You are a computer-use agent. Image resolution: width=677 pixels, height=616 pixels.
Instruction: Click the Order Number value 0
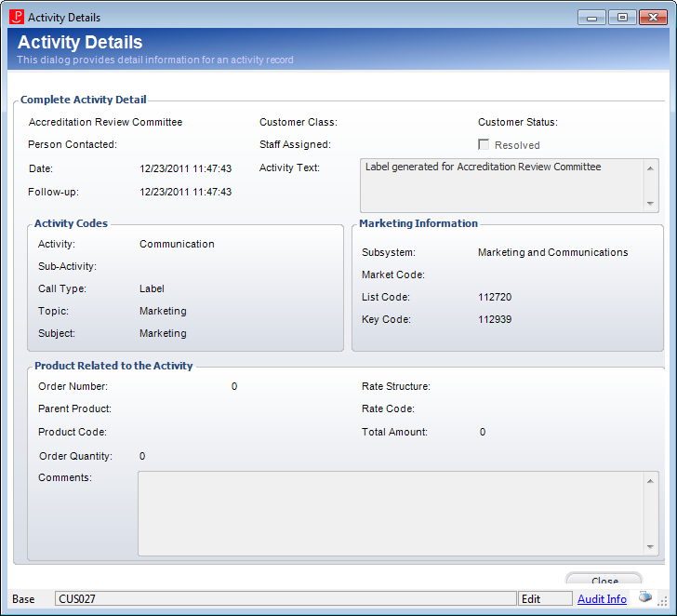coord(234,386)
